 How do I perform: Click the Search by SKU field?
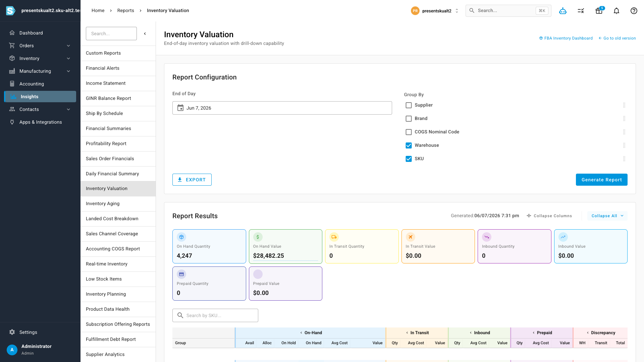pos(215,315)
